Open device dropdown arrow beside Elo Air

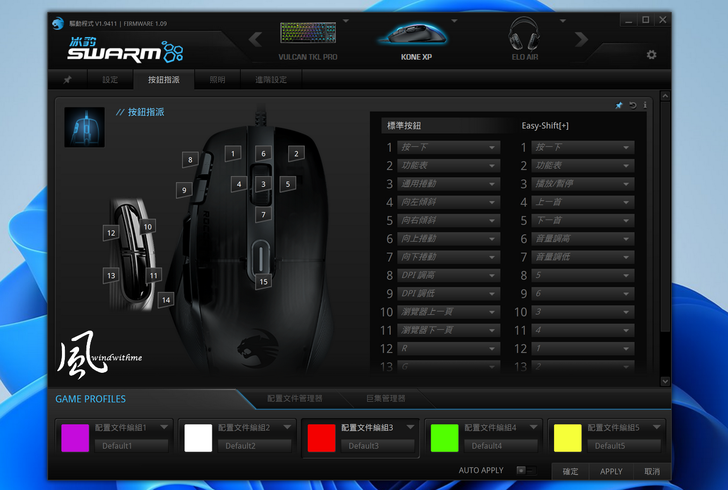(x=563, y=21)
